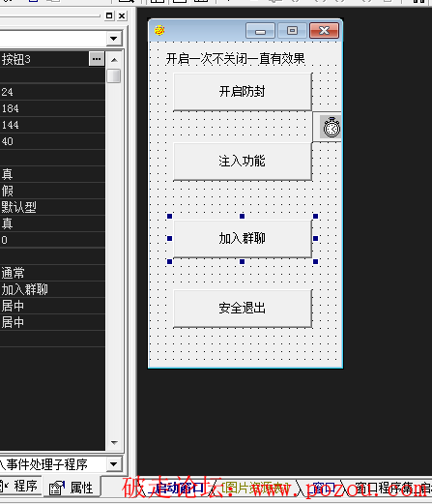The width and height of the screenshot is (432, 504).
Task: Click the yellow window icon in form title
Action: 159,30
